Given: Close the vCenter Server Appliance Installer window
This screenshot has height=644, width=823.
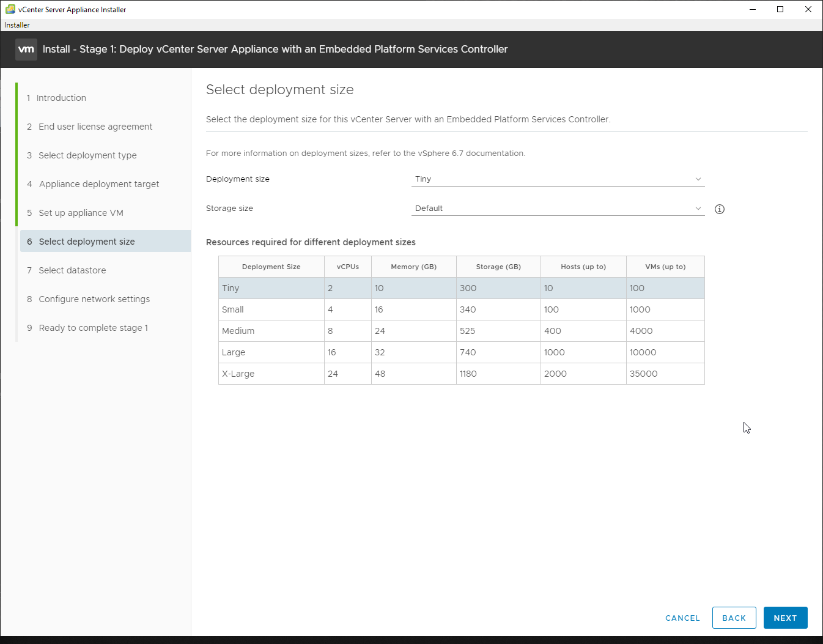Looking at the screenshot, I should click(808, 9).
